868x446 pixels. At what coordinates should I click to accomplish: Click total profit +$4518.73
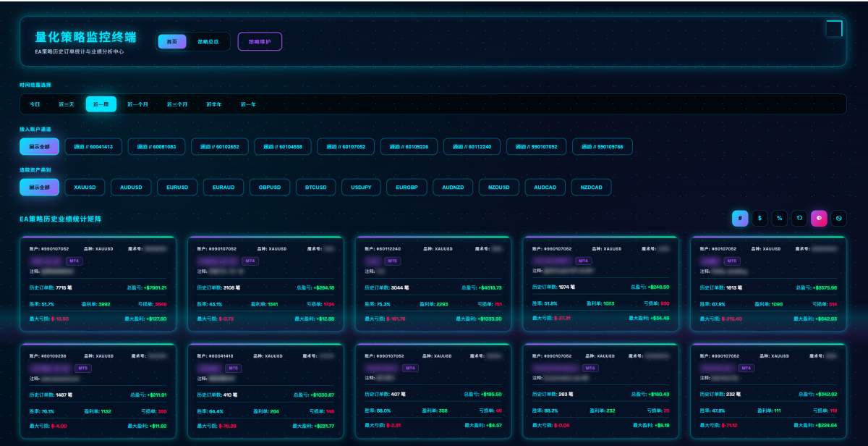490,287
